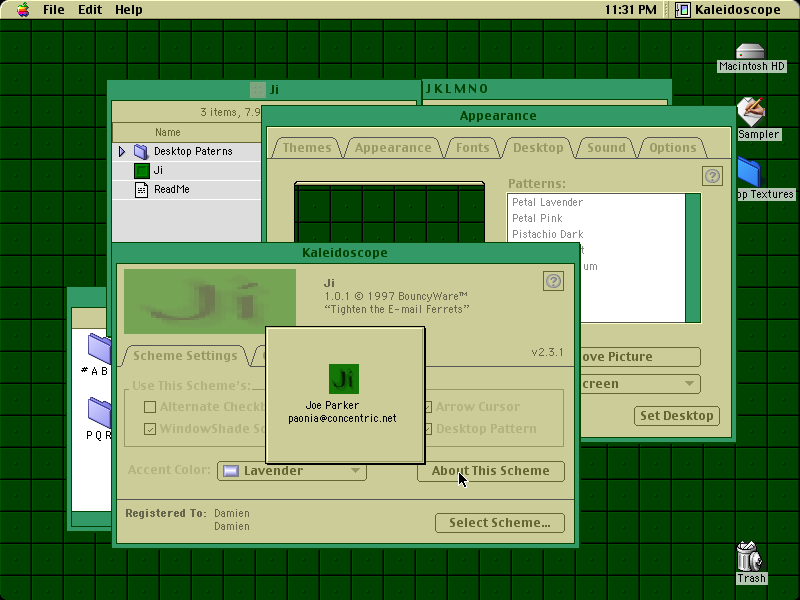Toggle Desktop Pattern checkbox

[429, 429]
